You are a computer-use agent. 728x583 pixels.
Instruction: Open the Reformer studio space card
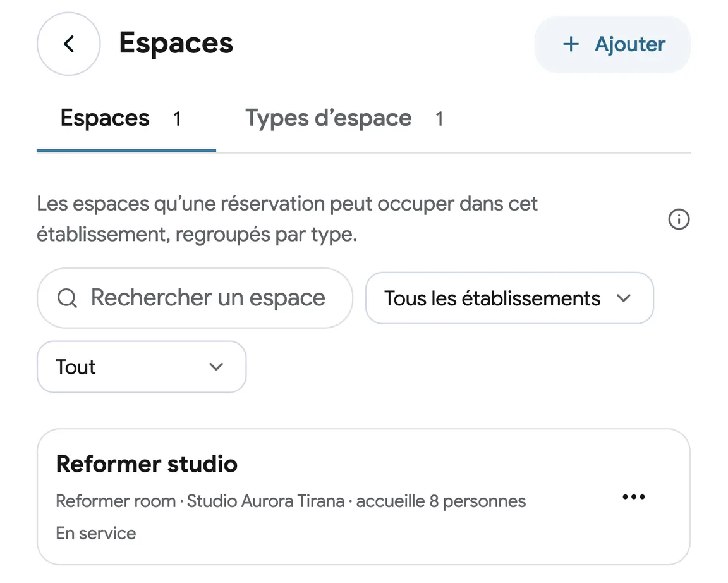click(x=363, y=497)
